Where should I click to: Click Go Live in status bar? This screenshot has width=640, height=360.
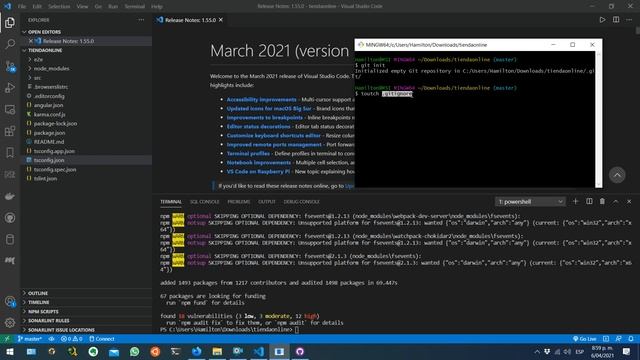point(585,339)
